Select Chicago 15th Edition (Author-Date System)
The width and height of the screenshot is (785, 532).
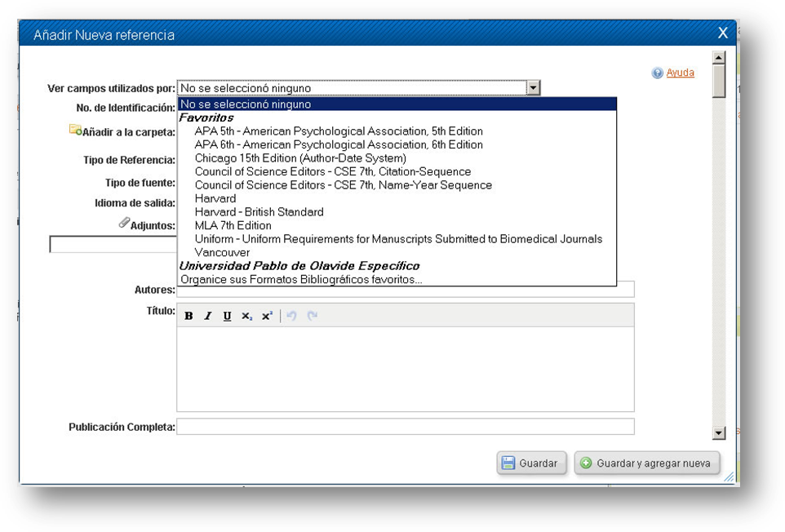[x=300, y=158]
